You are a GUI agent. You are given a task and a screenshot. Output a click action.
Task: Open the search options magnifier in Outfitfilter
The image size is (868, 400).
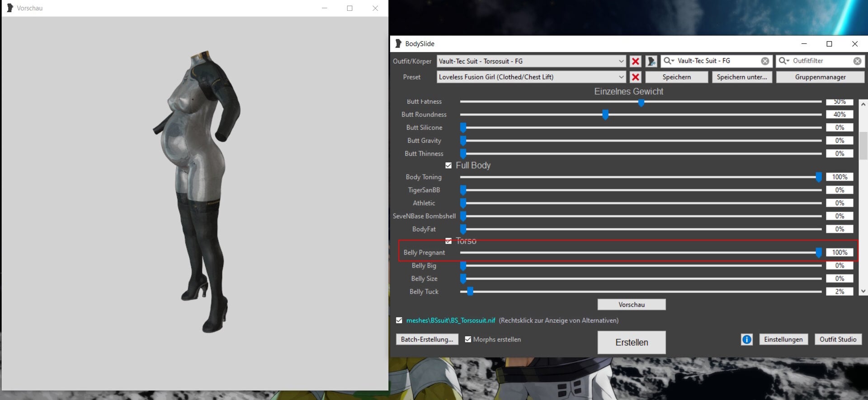pos(784,61)
